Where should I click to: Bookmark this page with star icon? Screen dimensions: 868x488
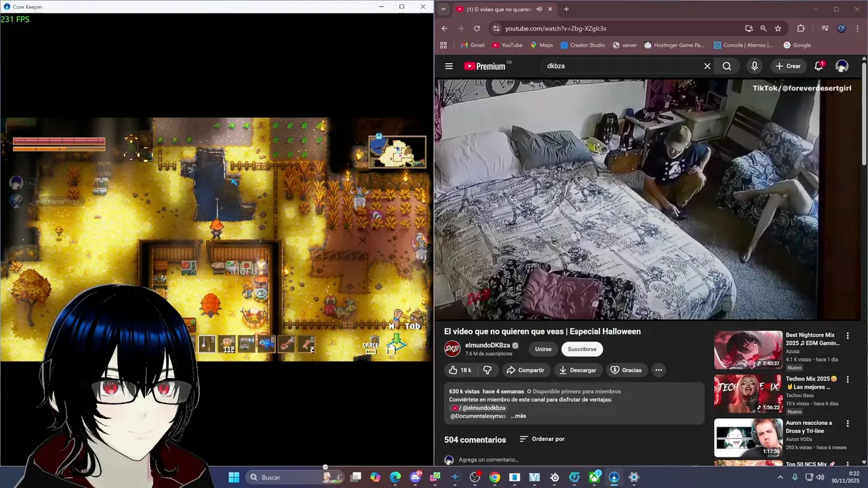[778, 28]
